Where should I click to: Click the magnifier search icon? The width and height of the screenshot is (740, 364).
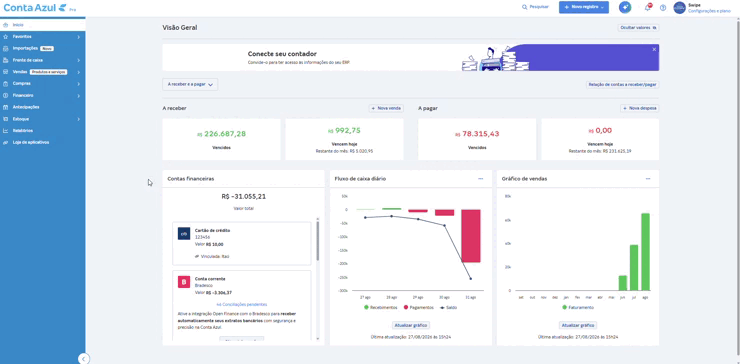pyautogui.click(x=524, y=8)
